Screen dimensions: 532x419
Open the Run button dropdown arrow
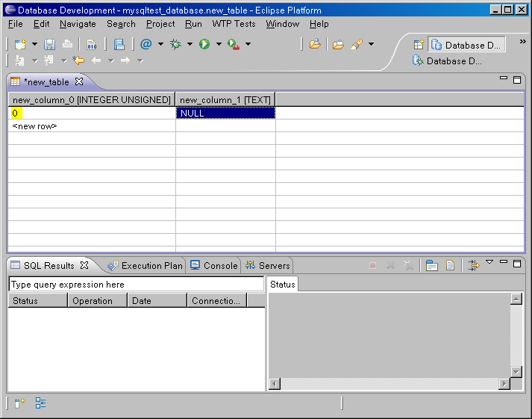[x=219, y=45]
